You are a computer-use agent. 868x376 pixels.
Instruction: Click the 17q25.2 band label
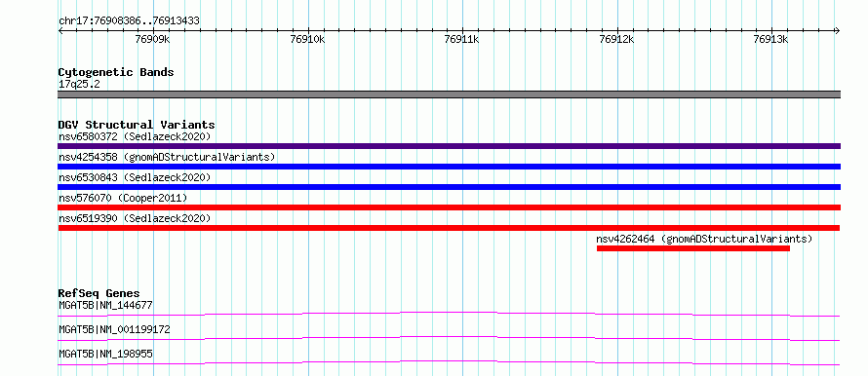click(x=79, y=85)
